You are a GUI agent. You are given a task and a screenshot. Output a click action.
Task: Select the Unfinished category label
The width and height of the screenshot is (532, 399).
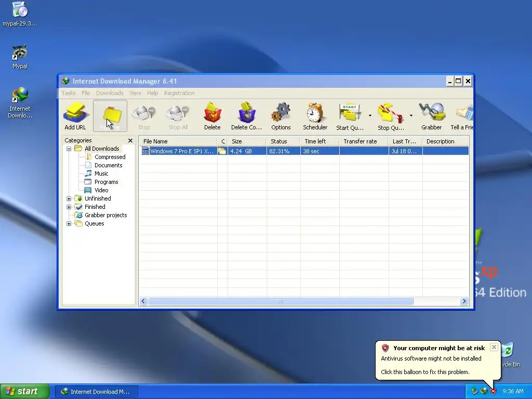98,198
